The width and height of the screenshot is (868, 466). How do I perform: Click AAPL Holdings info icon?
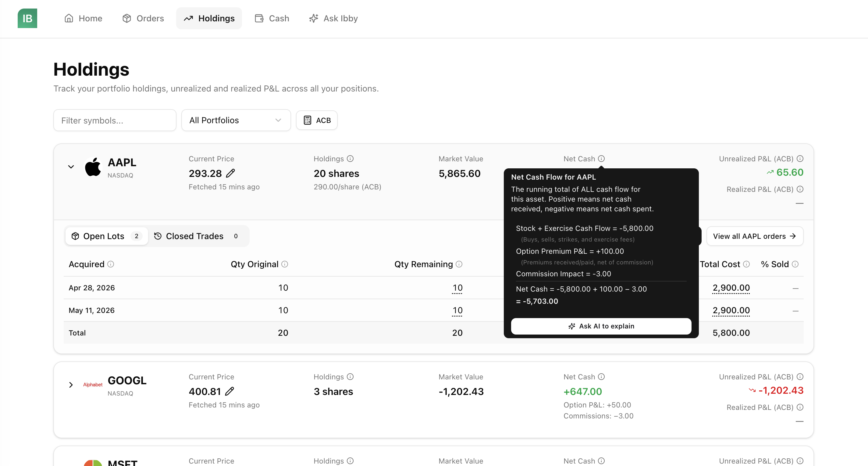(x=350, y=159)
